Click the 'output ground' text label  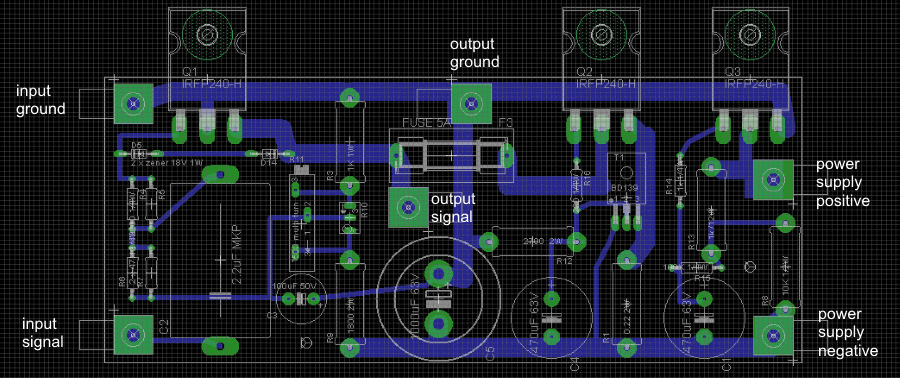click(474, 53)
